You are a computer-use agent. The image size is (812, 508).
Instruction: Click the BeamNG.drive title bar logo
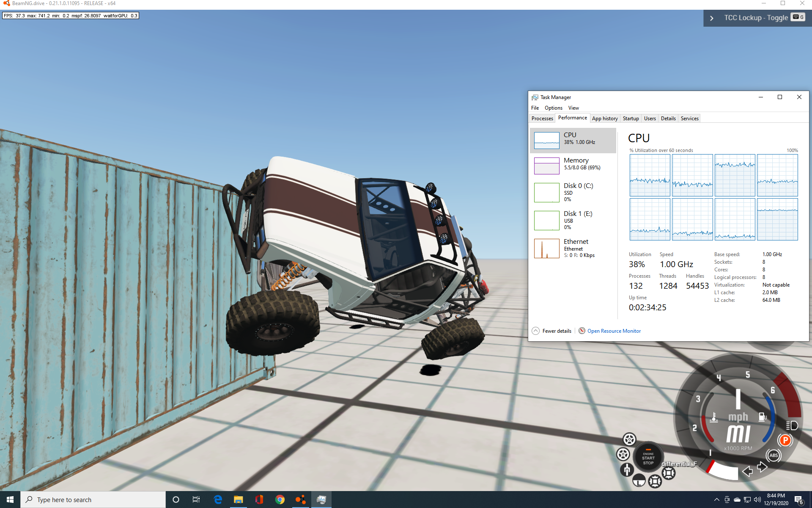(x=6, y=3)
